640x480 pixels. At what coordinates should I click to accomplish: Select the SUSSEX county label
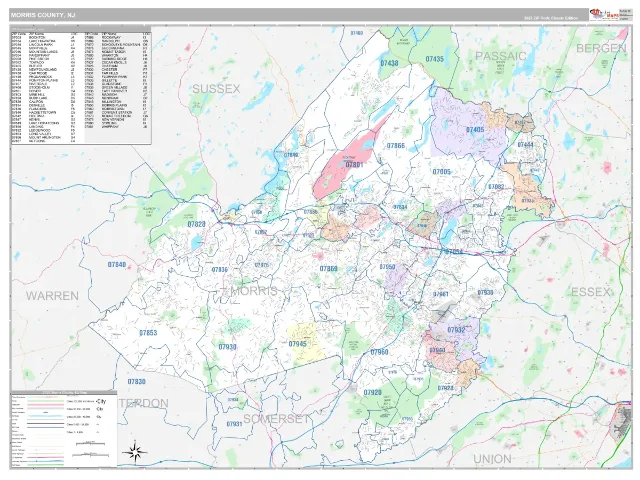tap(216, 89)
